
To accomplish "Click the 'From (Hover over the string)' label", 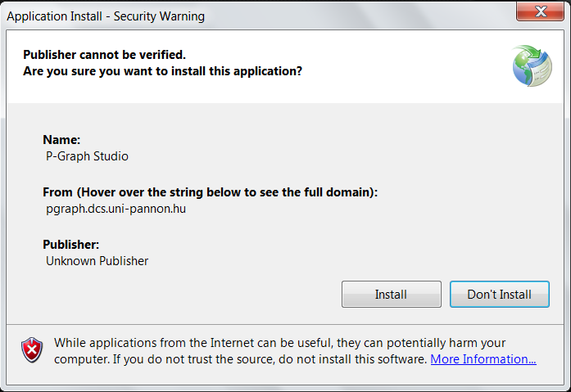I will pyautogui.click(x=209, y=192).
